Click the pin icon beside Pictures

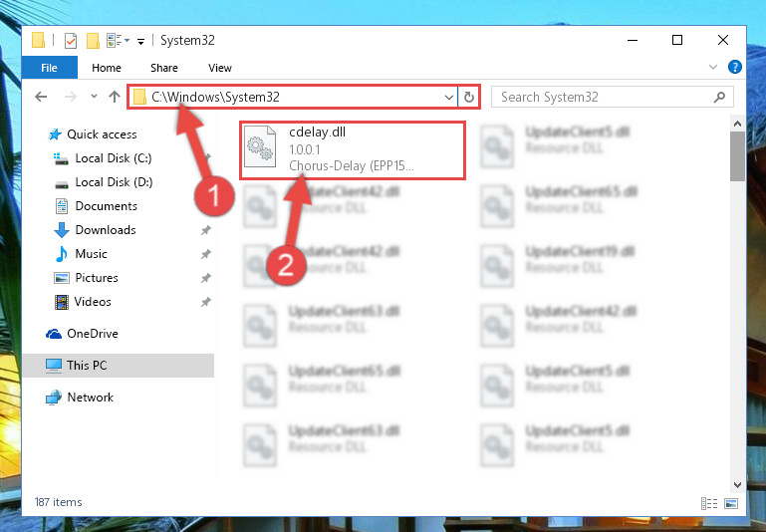[x=205, y=278]
